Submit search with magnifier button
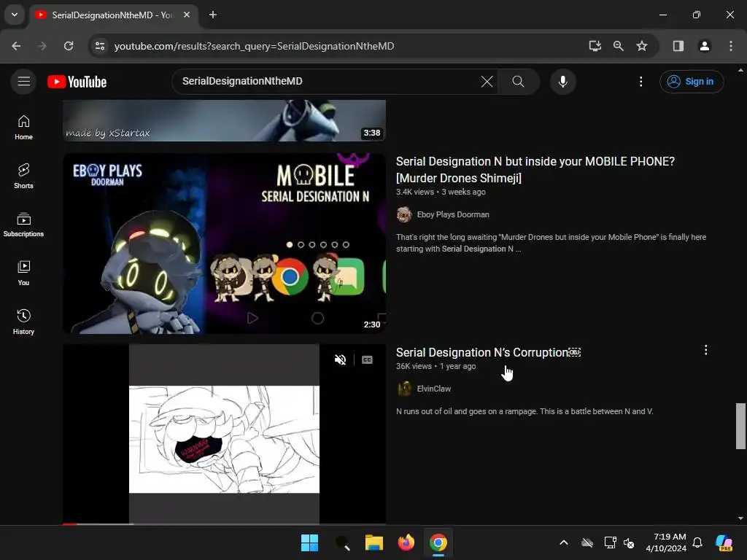The width and height of the screenshot is (747, 560). click(519, 82)
